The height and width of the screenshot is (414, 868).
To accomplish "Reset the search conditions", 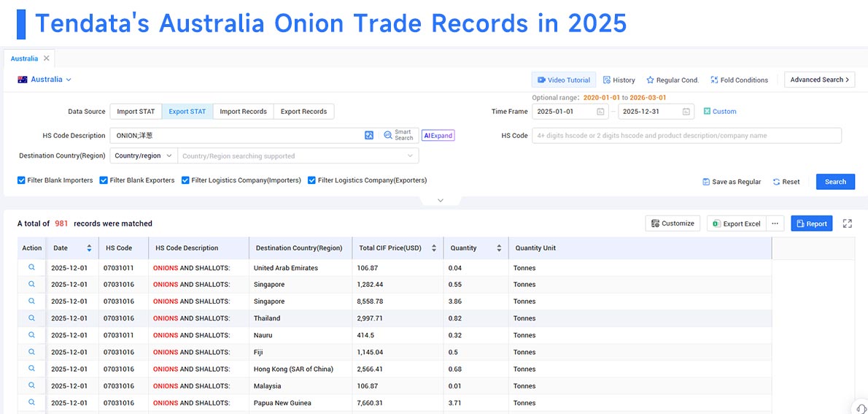I will pyautogui.click(x=786, y=182).
